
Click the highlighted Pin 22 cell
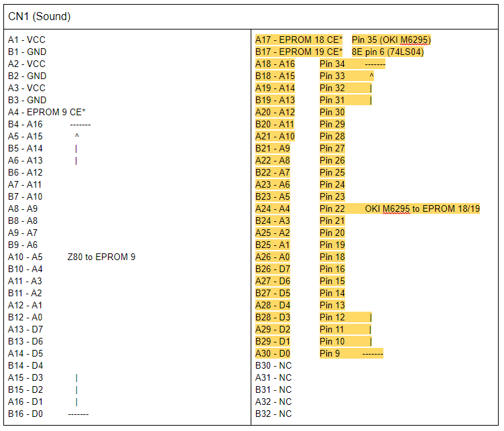point(332,209)
